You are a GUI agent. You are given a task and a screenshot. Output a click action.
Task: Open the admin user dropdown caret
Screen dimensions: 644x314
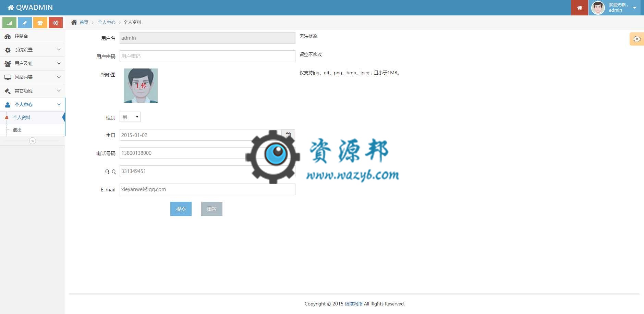(635, 8)
